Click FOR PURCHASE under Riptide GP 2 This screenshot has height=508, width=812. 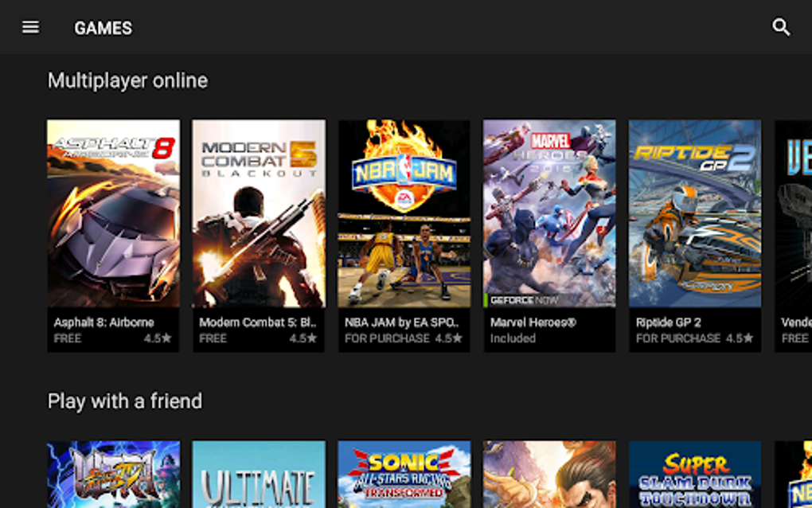click(678, 338)
